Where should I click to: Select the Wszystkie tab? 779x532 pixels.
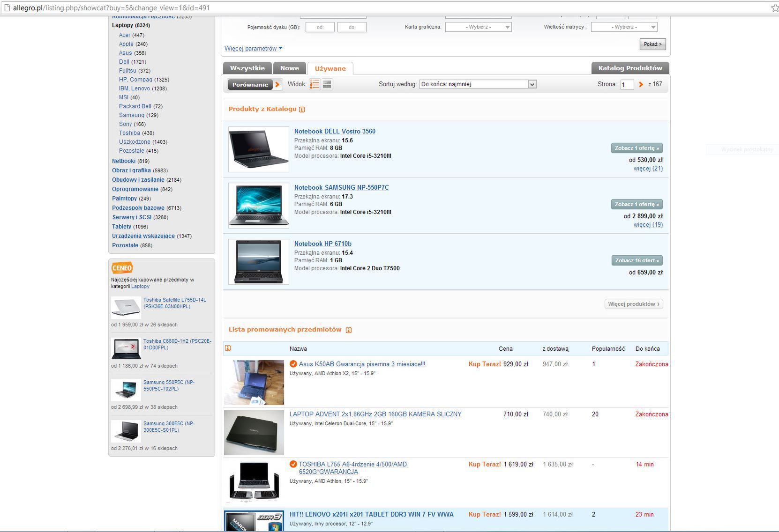[x=247, y=68]
